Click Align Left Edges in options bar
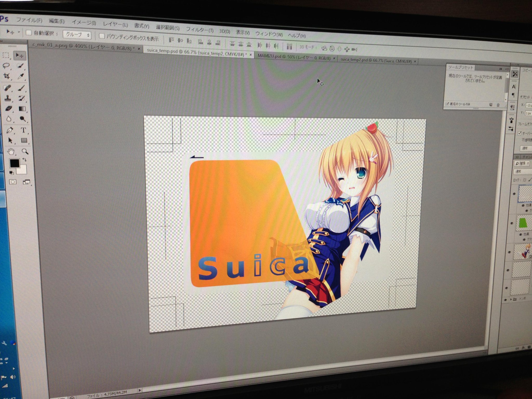532x399 pixels. 200,42
